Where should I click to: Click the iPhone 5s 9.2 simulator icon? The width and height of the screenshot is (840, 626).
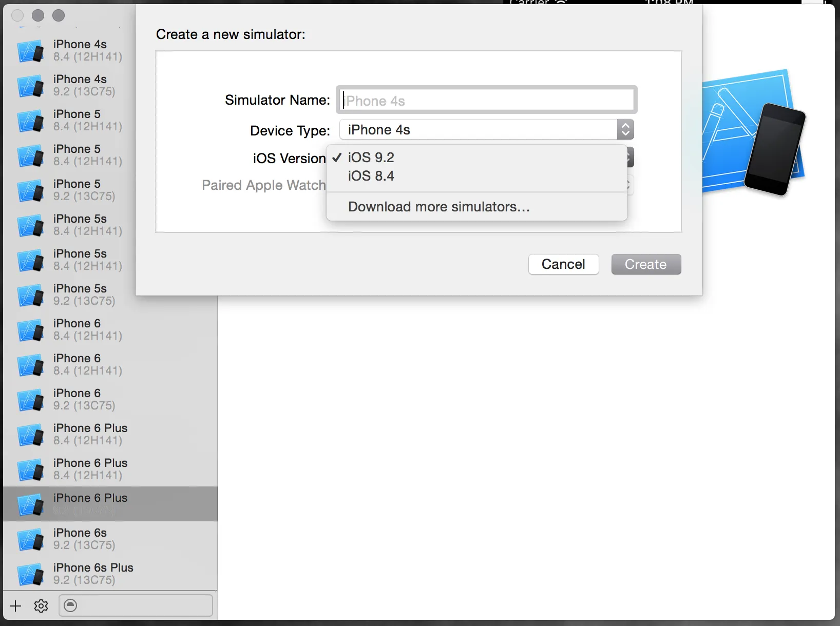click(x=30, y=295)
